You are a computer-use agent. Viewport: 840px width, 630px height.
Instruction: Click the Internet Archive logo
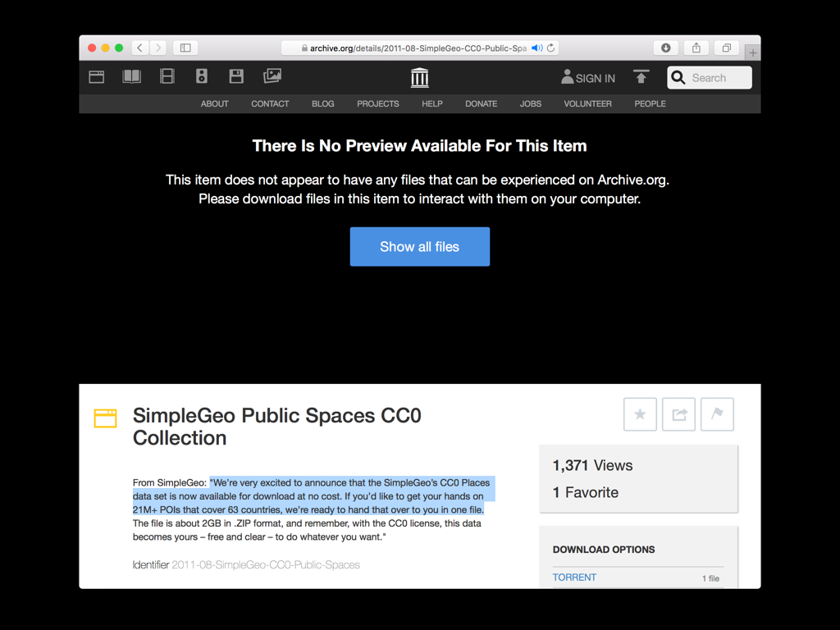coord(419,78)
